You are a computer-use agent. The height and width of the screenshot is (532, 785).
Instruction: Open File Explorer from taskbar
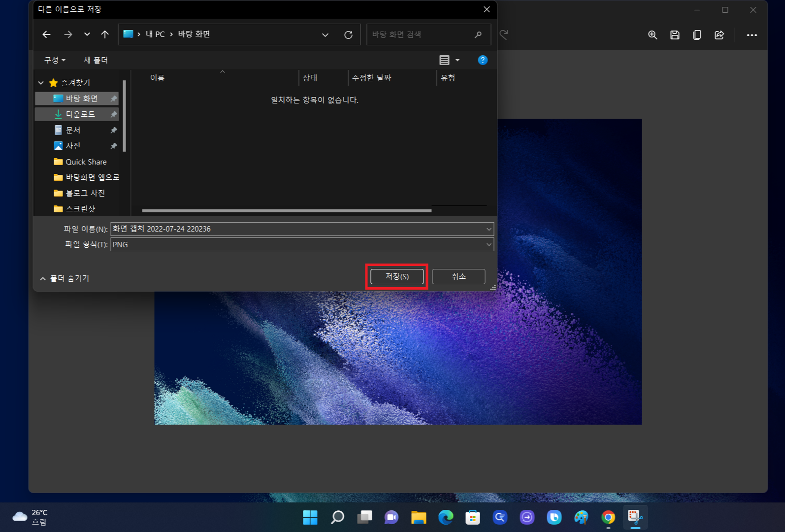coord(419,517)
